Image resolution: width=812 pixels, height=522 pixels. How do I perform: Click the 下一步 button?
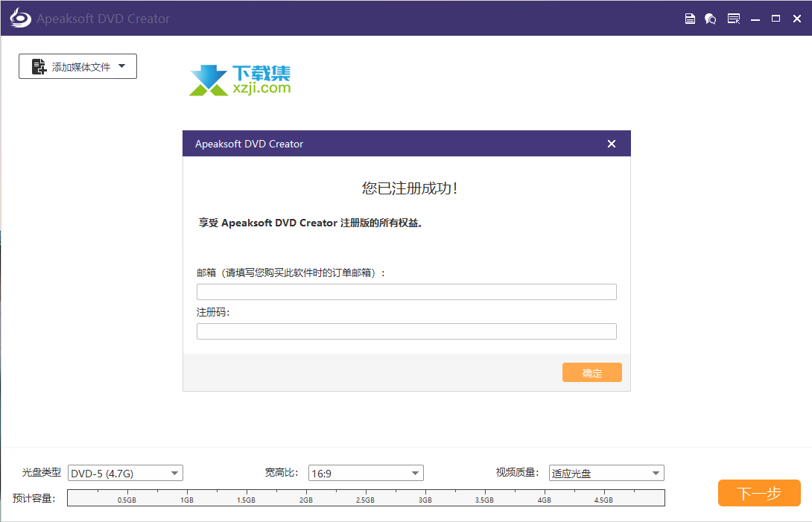click(759, 493)
